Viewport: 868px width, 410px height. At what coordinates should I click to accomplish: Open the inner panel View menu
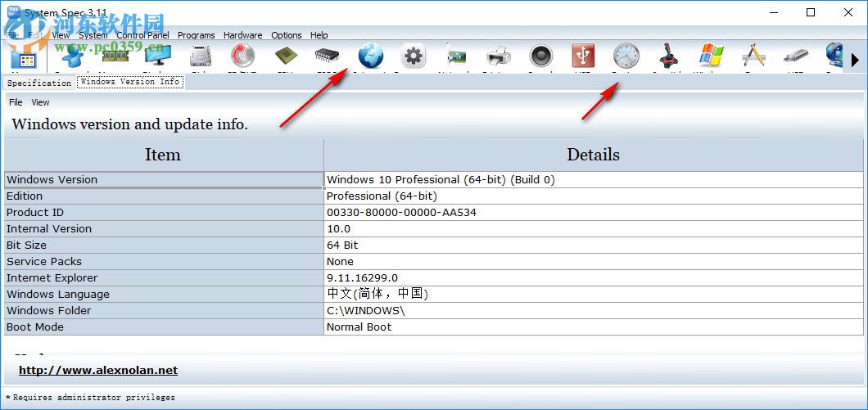pyautogui.click(x=40, y=102)
